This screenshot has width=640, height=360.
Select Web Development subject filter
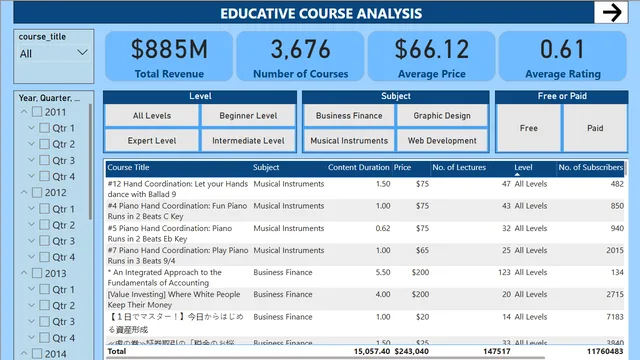click(x=442, y=141)
